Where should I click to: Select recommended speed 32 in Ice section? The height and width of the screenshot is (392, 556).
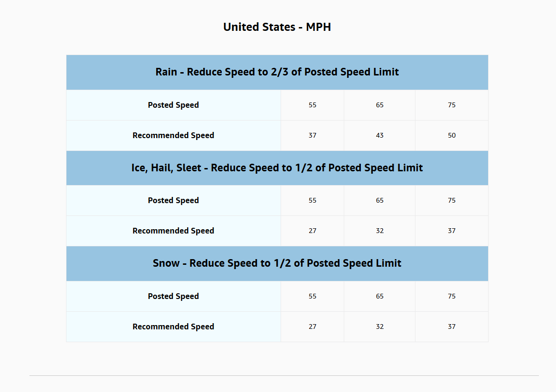pyautogui.click(x=379, y=231)
